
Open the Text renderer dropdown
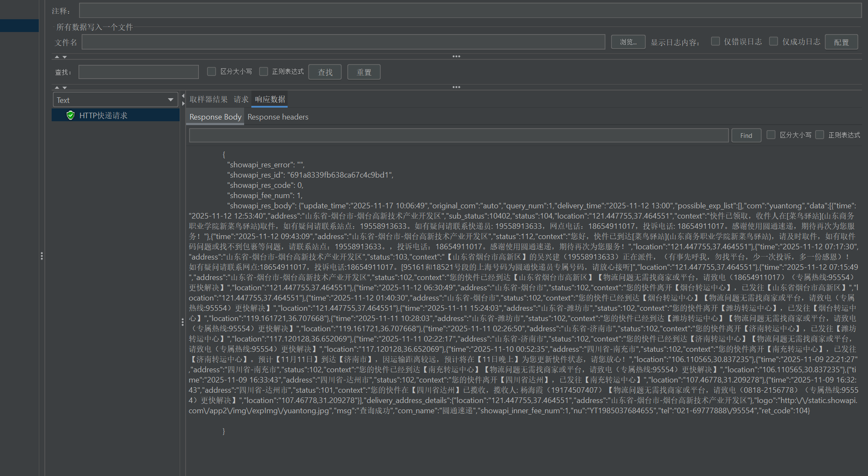click(115, 100)
